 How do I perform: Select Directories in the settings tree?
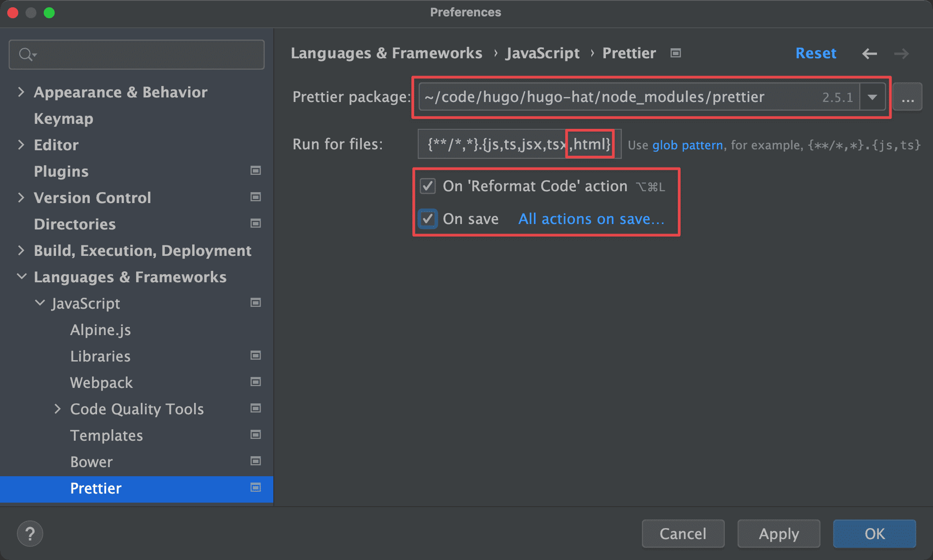[75, 224]
